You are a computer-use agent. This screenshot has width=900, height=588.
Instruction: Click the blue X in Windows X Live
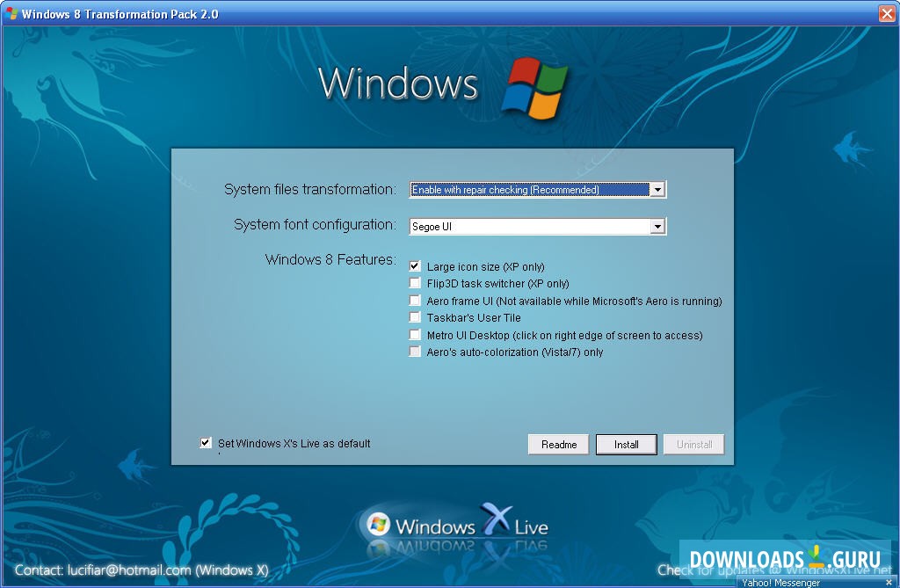click(496, 519)
